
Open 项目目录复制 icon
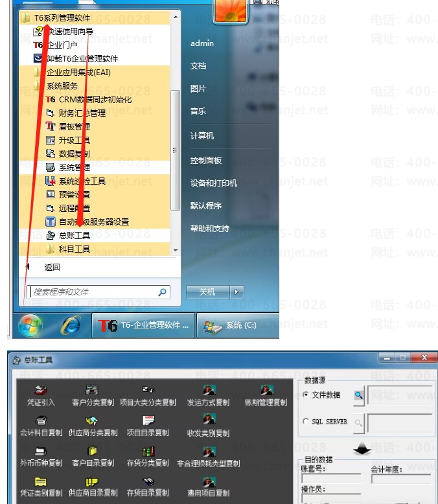(x=148, y=426)
